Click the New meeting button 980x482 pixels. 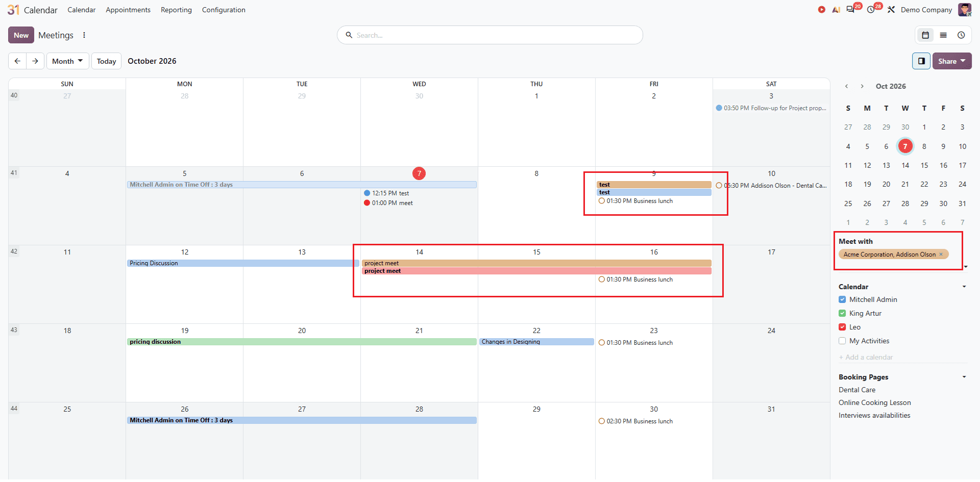[21, 35]
